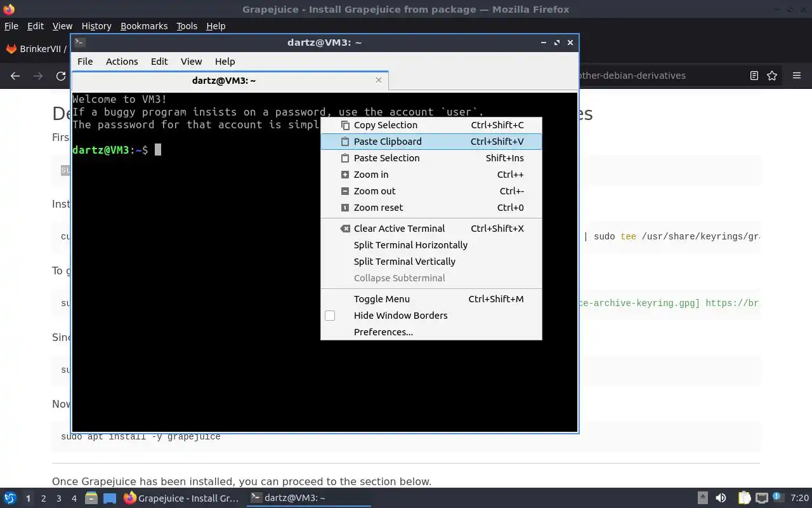Open Firefox Edit menu
812x508 pixels.
tap(36, 26)
